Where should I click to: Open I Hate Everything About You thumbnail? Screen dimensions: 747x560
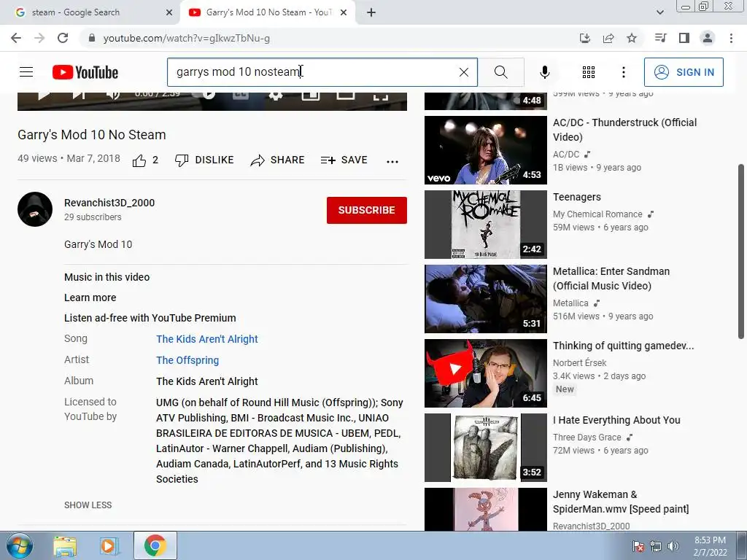pyautogui.click(x=485, y=448)
